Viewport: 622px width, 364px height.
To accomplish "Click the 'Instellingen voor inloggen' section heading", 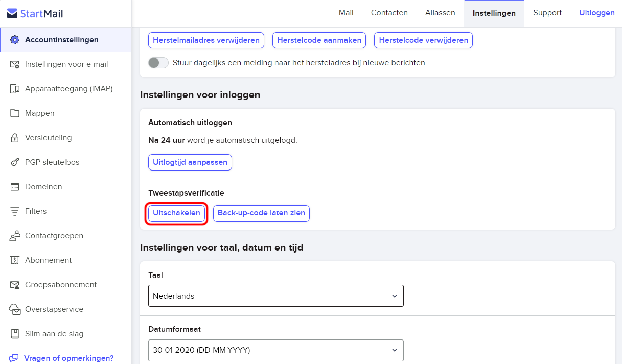I will [200, 95].
